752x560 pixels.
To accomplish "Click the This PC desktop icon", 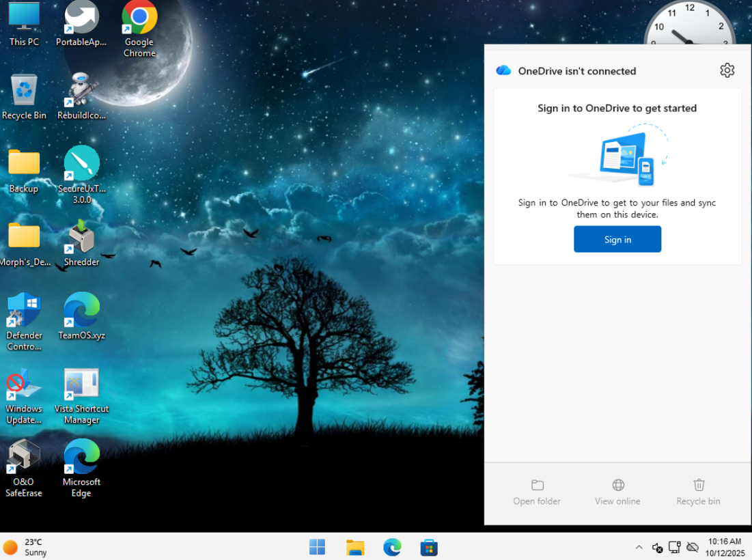I will [24, 19].
